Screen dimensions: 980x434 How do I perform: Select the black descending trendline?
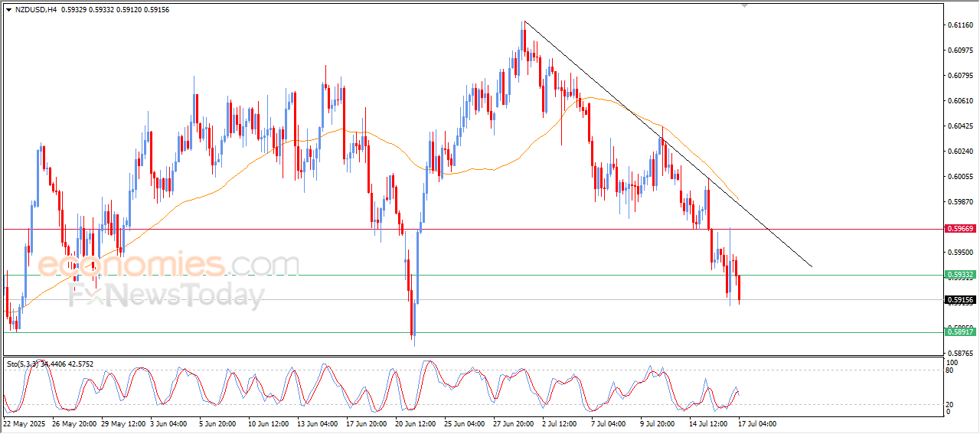(667, 143)
